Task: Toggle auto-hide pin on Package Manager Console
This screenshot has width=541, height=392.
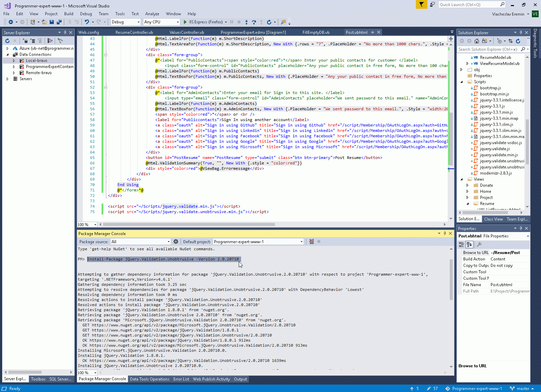Action: [x=445, y=233]
